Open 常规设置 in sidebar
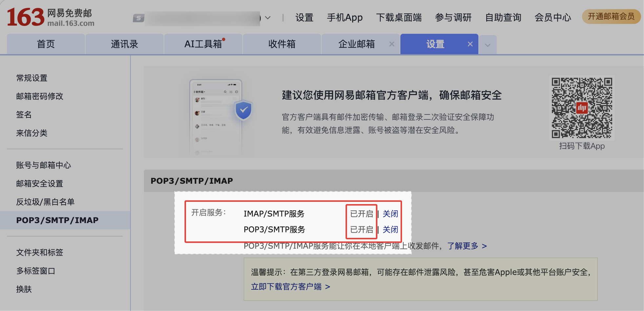 click(x=32, y=78)
